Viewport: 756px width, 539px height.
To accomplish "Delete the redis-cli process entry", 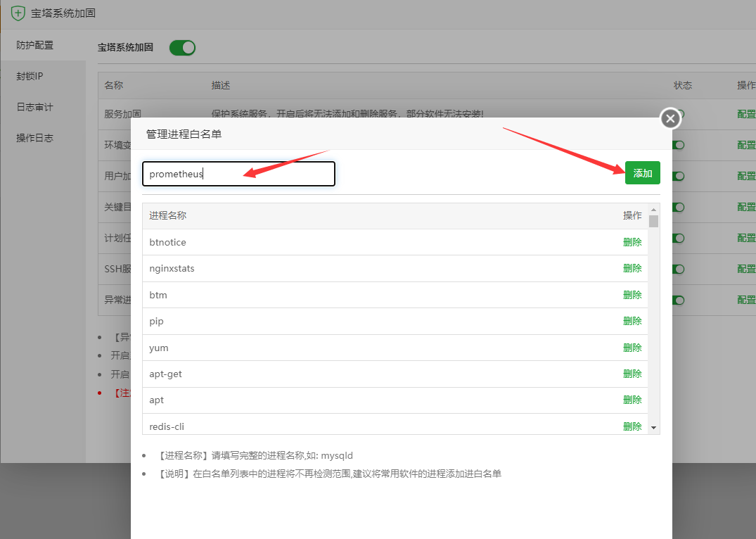I will [x=632, y=426].
